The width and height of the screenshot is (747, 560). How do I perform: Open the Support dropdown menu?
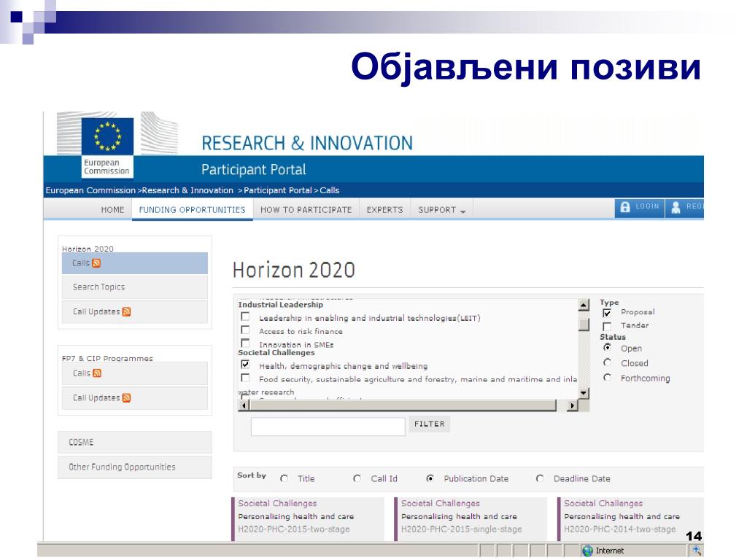click(441, 209)
